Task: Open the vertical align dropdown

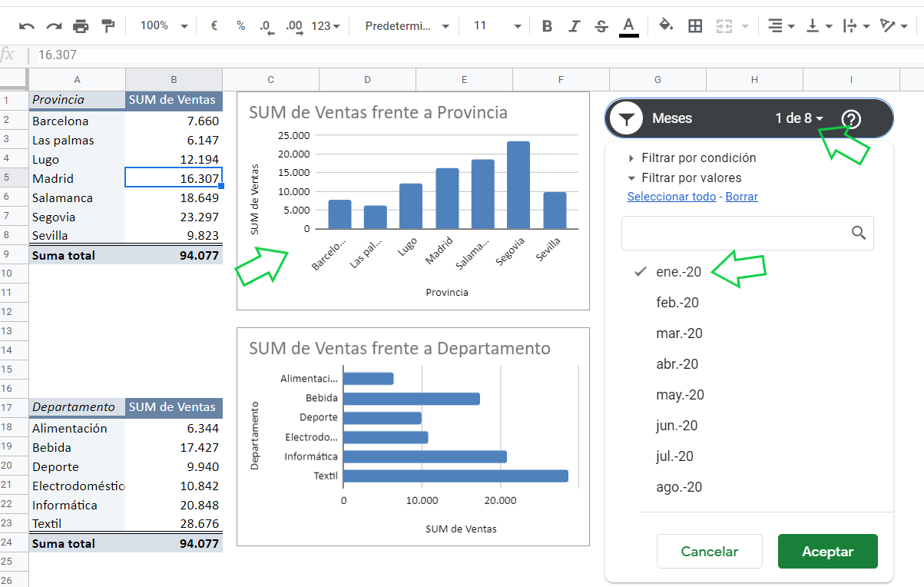Action: coord(819,26)
